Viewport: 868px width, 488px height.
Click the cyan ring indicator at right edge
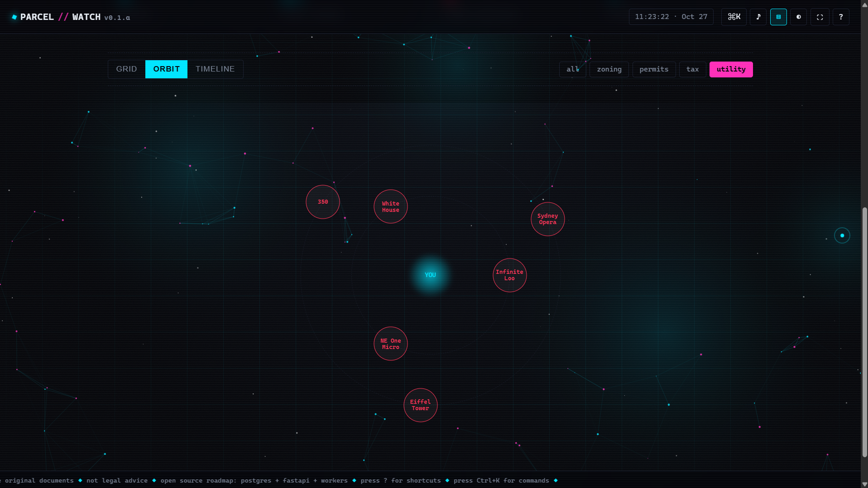click(x=842, y=235)
